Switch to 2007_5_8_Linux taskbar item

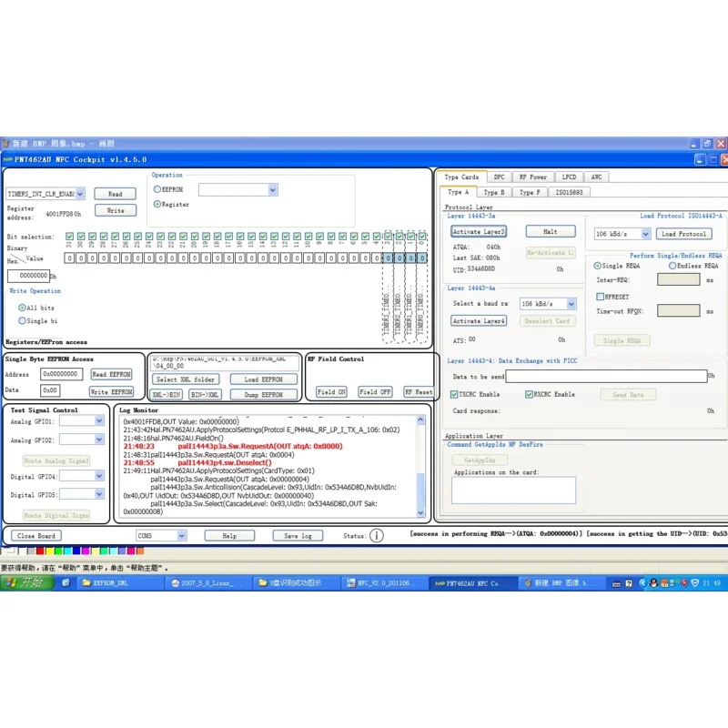(x=208, y=582)
